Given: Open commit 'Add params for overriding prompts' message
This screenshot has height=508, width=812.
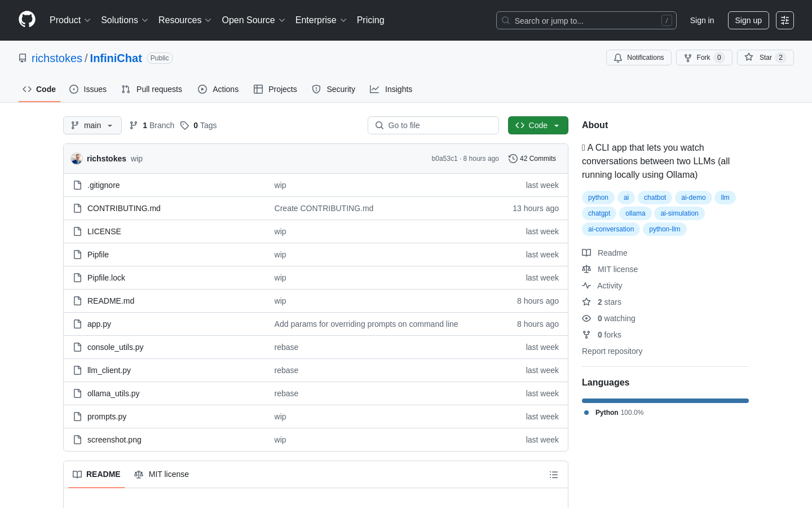Looking at the screenshot, I should click(x=366, y=324).
